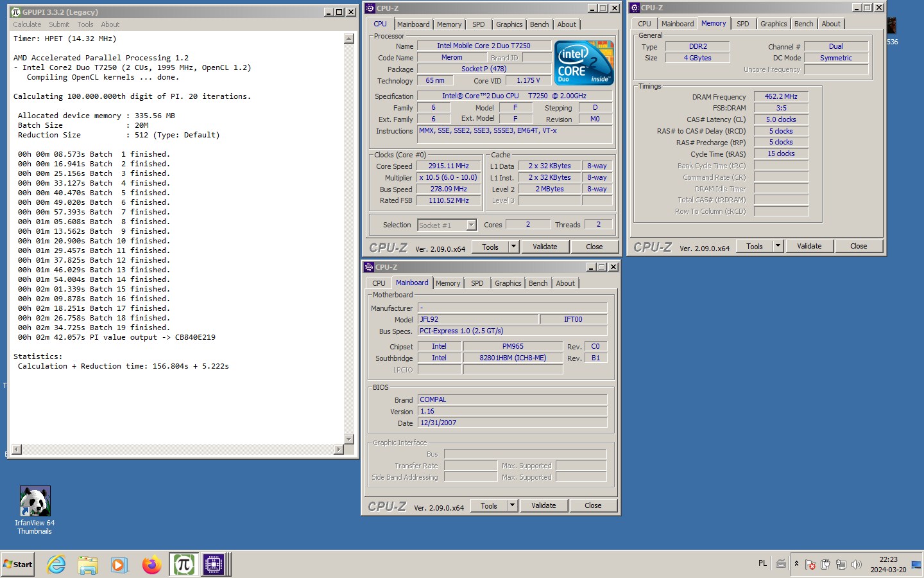Open Internet Explorer from the taskbar
Viewport: 924px width, 578px height.
click(x=56, y=565)
